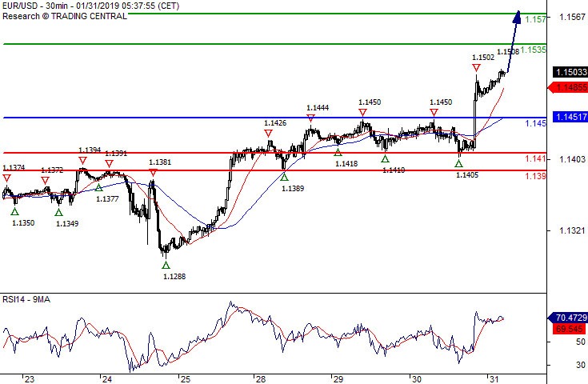Click the 1.1321 price axis label
This screenshot has width=588, height=384.
tap(572, 230)
